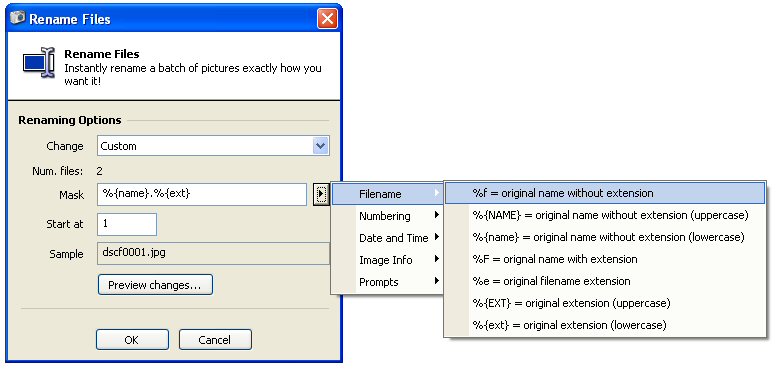Insert %{ext} lowercase extension token
778x374 pixels.
tap(605, 325)
